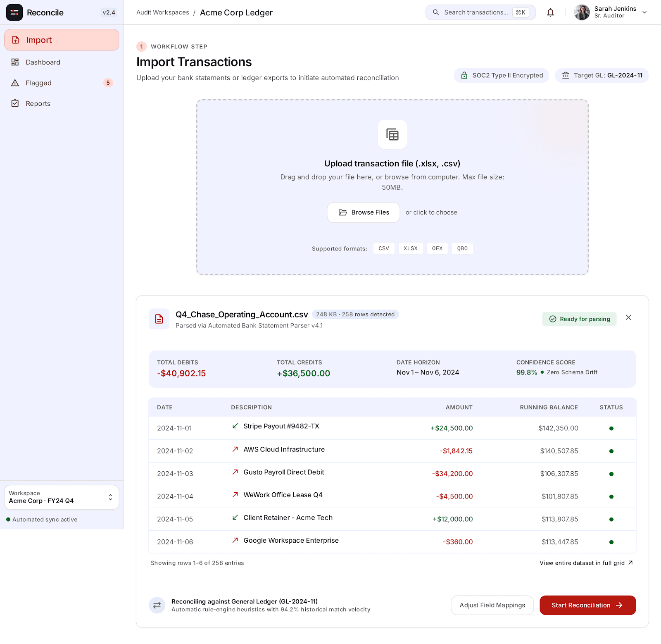Click status dot for Gusto Payroll row
Screen dimensions: 661x644
(611, 474)
